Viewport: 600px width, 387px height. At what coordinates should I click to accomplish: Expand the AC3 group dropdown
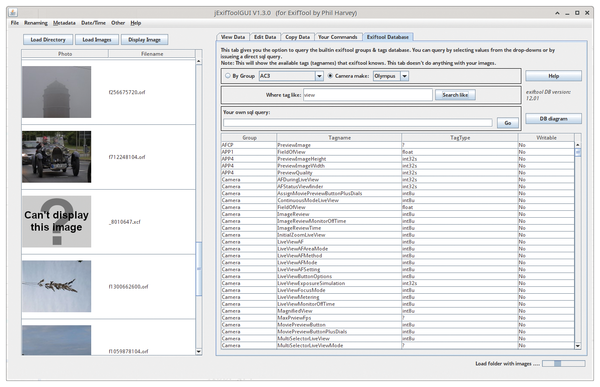click(320, 76)
